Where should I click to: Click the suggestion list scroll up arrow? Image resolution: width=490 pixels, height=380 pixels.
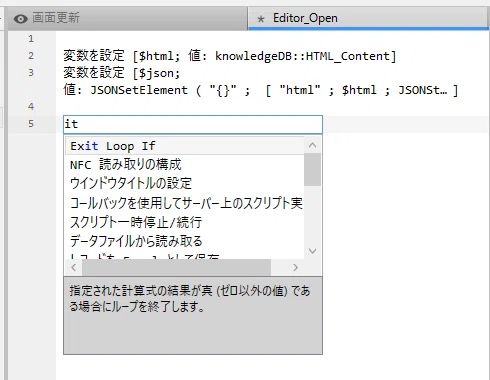pos(313,145)
